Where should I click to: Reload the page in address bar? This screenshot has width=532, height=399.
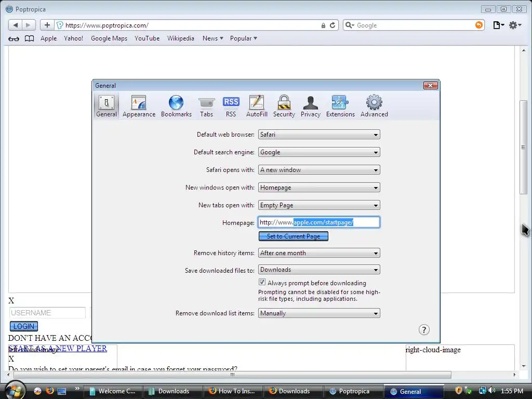[x=332, y=25]
